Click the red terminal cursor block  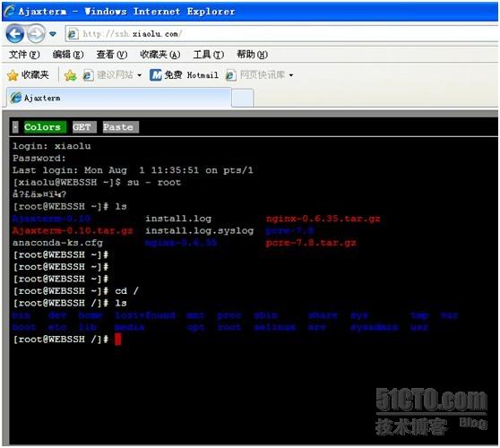click(117, 340)
